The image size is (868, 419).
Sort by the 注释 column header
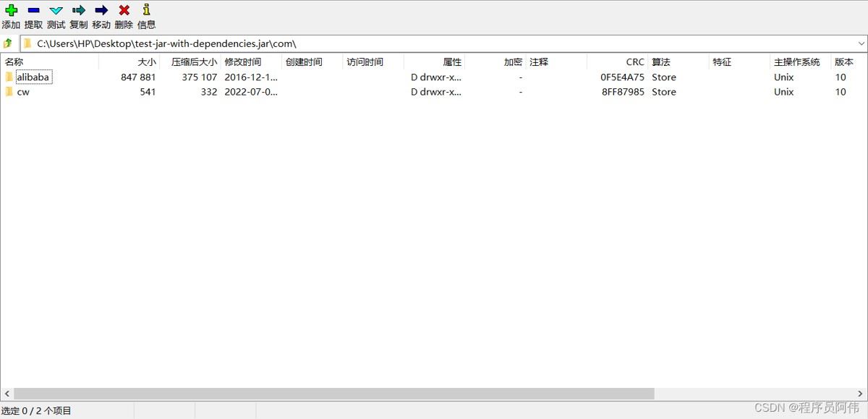[x=539, y=62]
